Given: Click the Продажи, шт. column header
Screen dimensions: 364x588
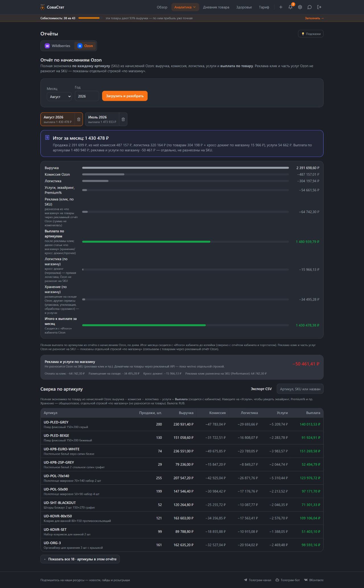Looking at the screenshot, I should click(x=150, y=413).
